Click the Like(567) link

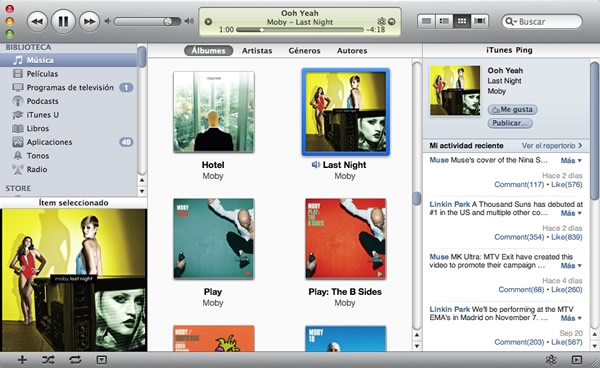(x=567, y=342)
